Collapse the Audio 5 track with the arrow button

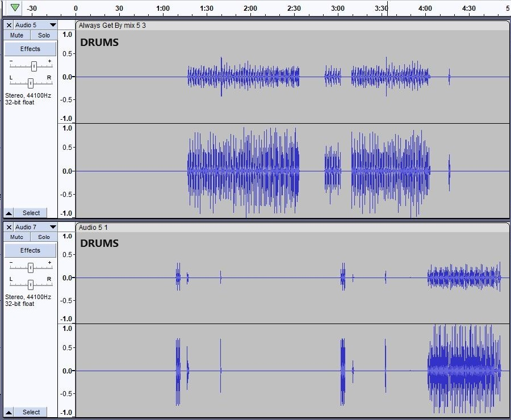[9, 213]
